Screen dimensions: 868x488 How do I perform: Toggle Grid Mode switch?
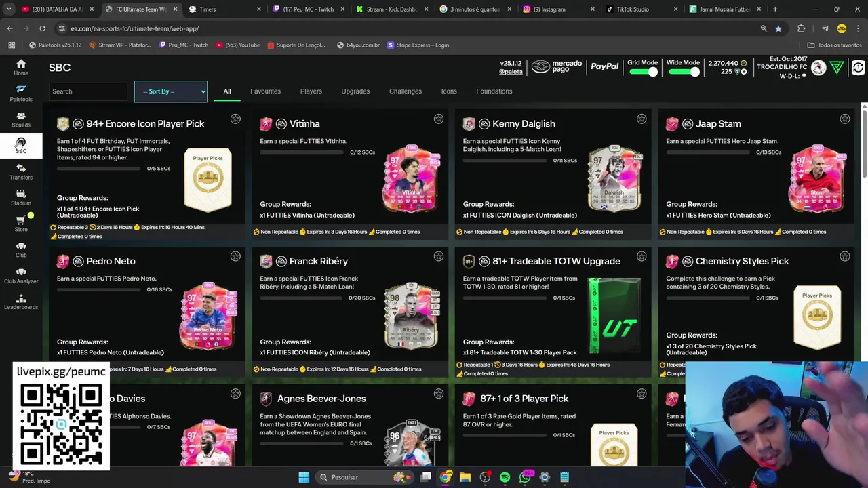point(643,72)
